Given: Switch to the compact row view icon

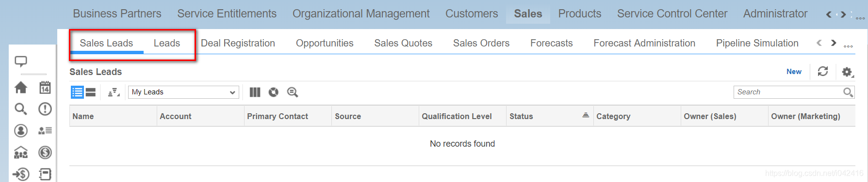Looking at the screenshot, I should (91, 92).
